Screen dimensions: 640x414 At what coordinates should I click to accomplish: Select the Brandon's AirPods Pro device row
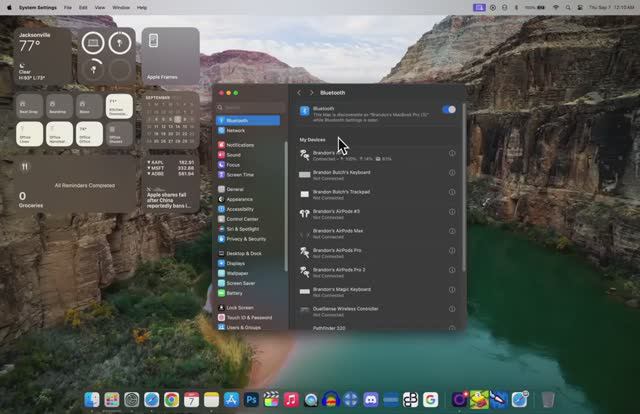coord(378,253)
